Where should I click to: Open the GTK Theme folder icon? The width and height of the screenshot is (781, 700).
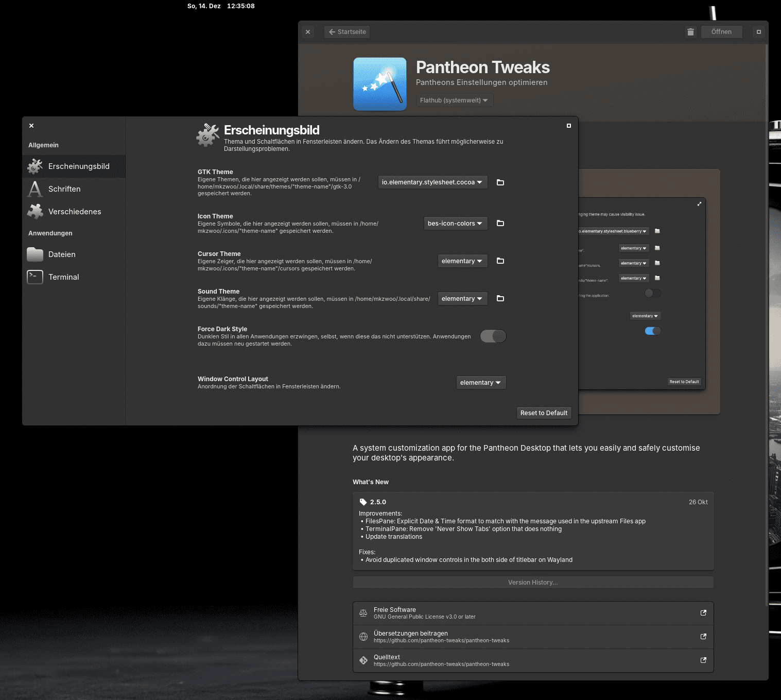[x=500, y=182]
